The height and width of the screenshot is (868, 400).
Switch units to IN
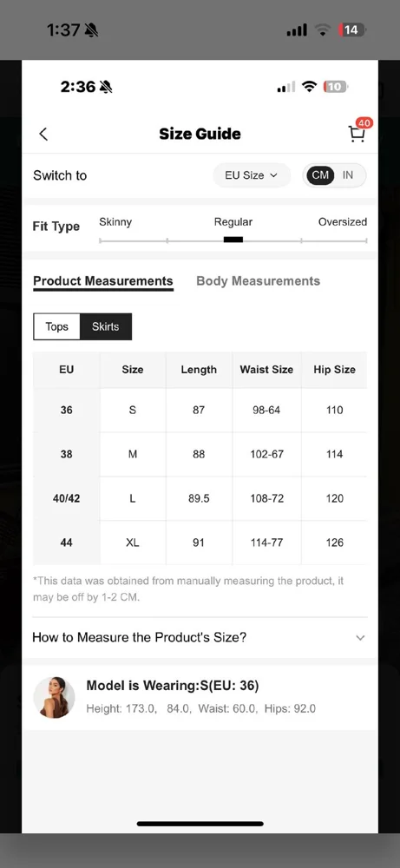tap(347, 175)
